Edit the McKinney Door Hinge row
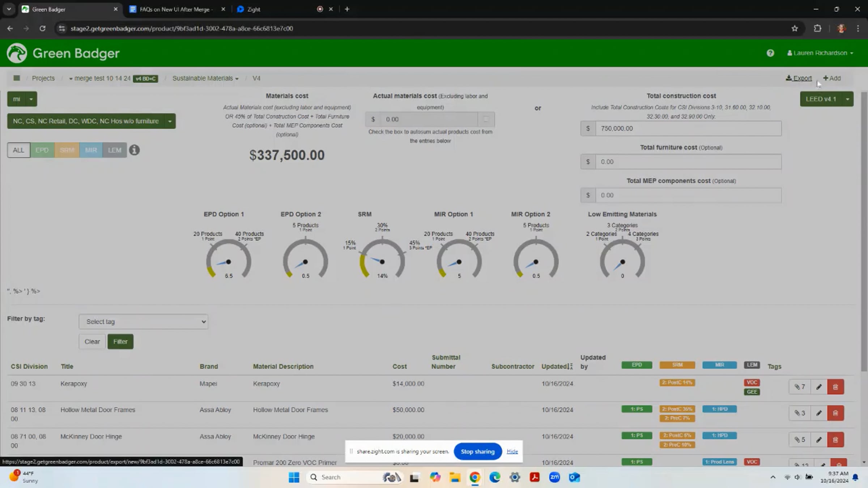868x488 pixels. pos(819,440)
